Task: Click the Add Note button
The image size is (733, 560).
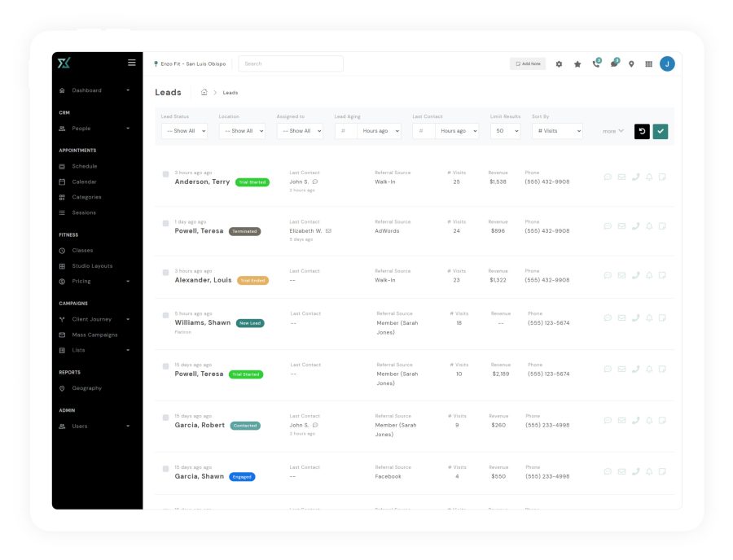Action: (528, 63)
